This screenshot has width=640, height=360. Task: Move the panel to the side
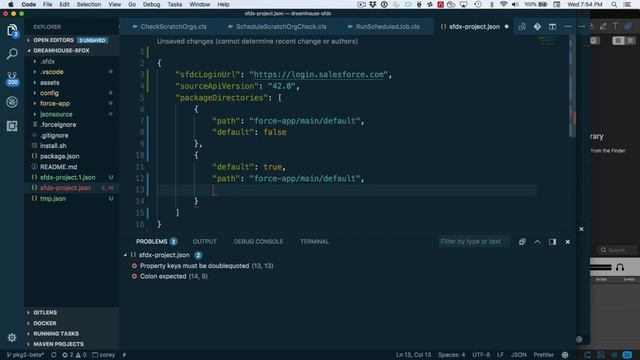(x=552, y=242)
